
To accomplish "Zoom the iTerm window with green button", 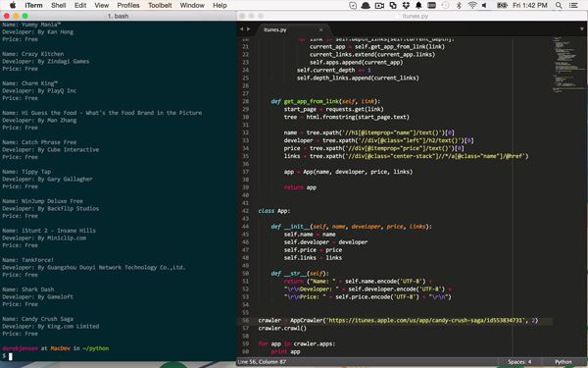I will (25, 16).
